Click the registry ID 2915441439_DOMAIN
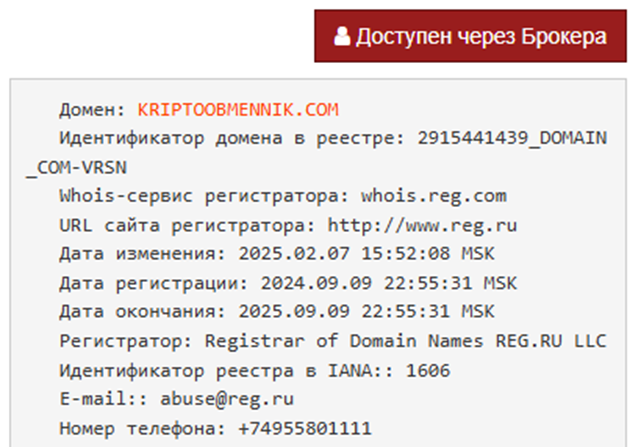The width and height of the screenshot is (641, 447). pyautogui.click(x=511, y=137)
